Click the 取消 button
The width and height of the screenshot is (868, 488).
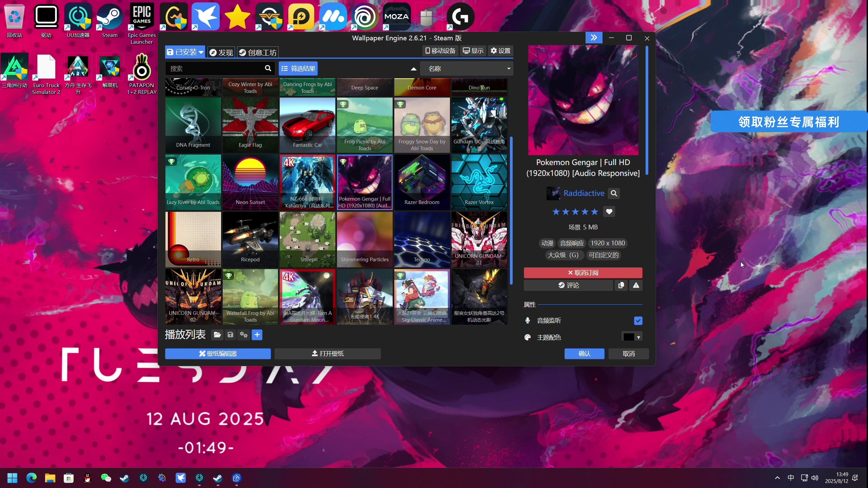click(629, 354)
